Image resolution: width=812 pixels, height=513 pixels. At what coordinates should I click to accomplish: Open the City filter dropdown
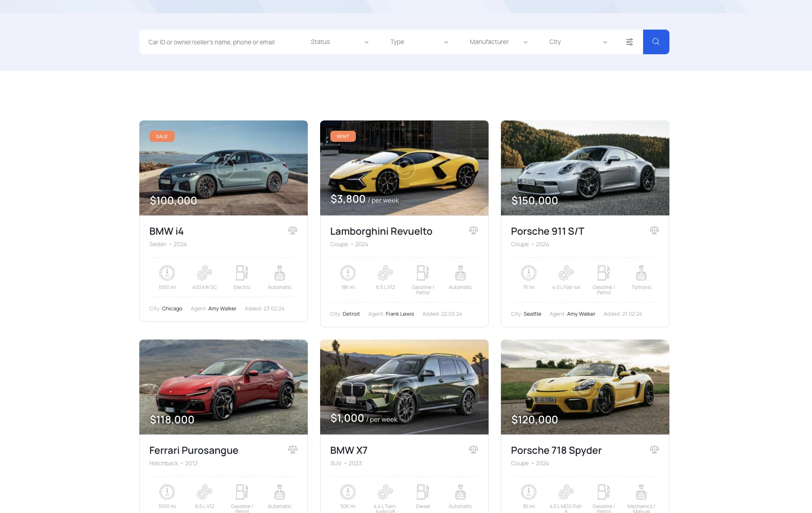[577, 42]
